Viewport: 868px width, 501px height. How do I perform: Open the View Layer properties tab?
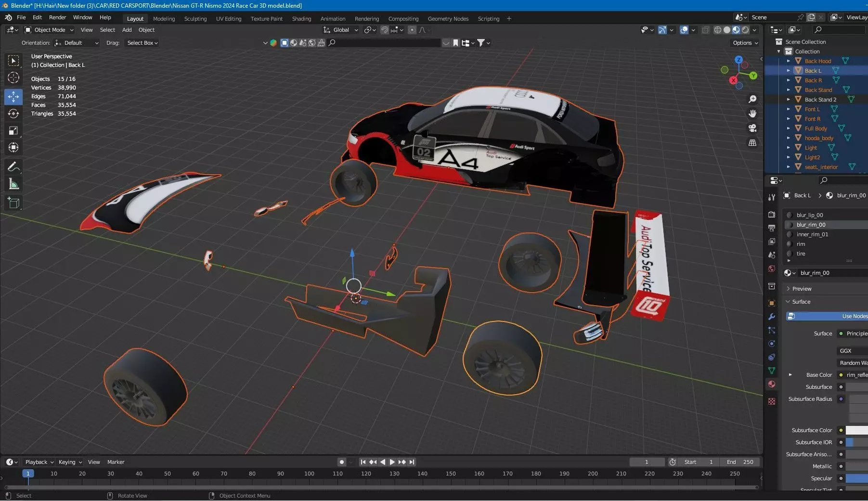pyautogui.click(x=772, y=241)
